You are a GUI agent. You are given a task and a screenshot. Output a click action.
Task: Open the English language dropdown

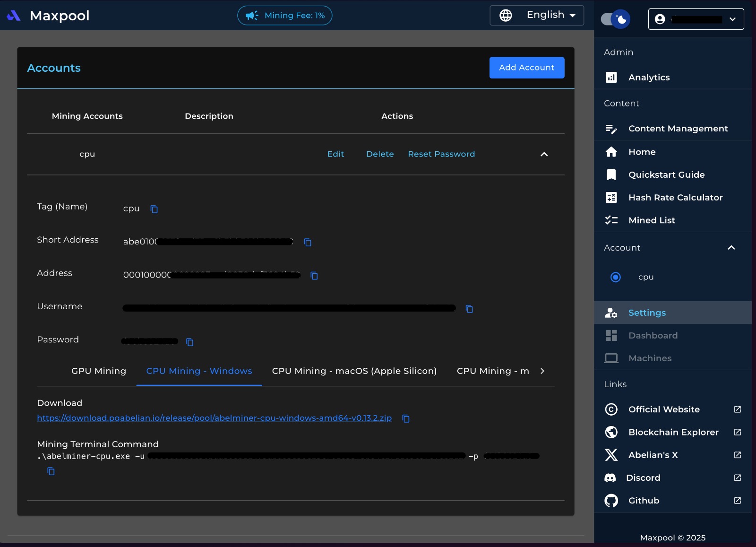click(x=537, y=15)
